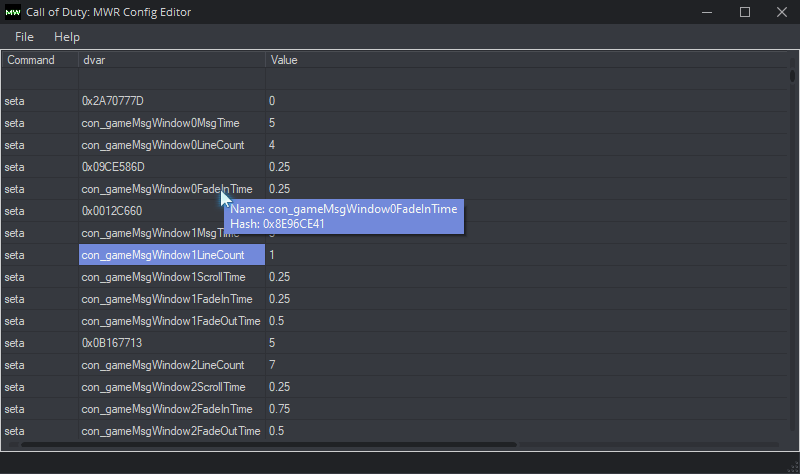Viewport: 800px width, 474px height.
Task: Click value 7 for con_gameMsgWindow2LineCount
Action: point(527,365)
